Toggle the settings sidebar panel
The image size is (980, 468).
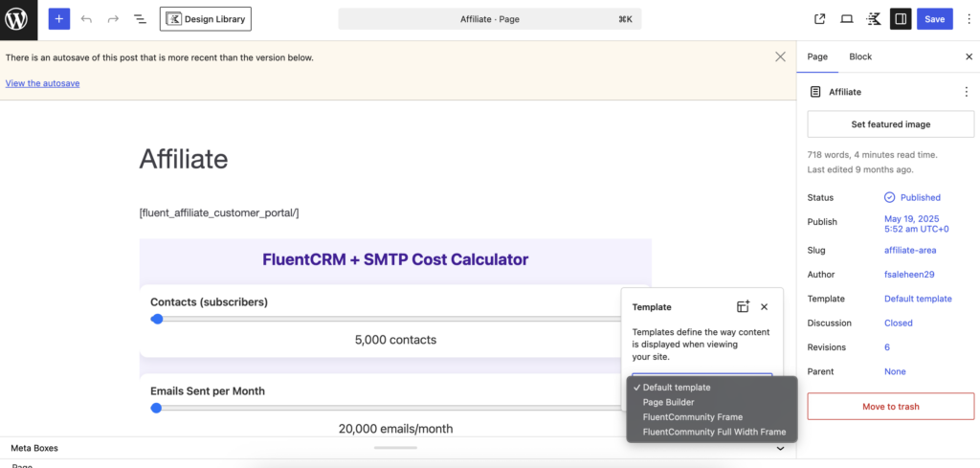pyautogui.click(x=901, y=19)
